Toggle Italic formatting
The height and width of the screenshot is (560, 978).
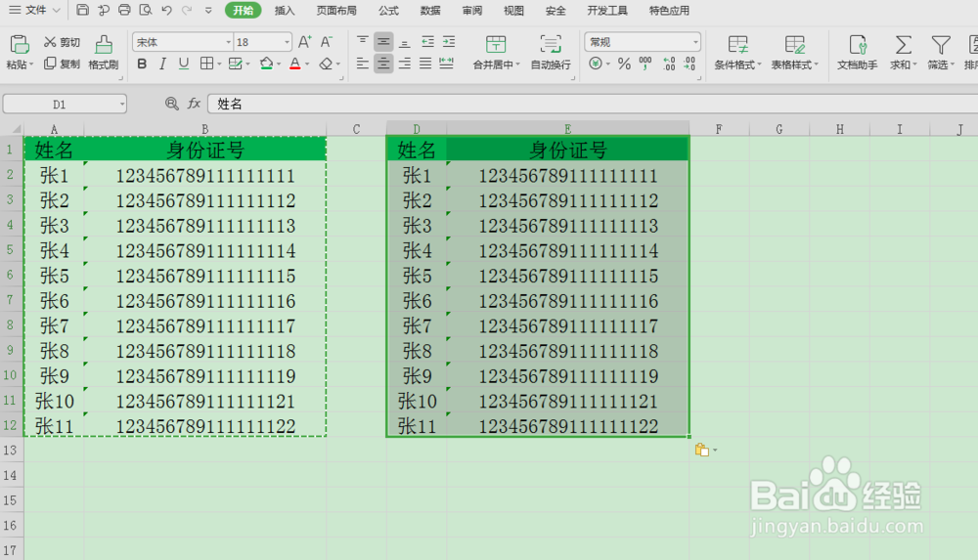point(162,64)
